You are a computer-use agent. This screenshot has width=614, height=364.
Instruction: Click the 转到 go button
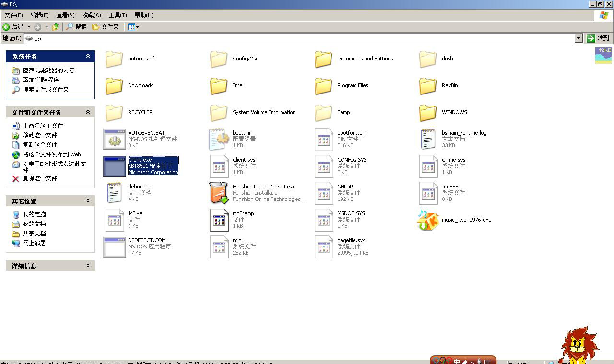(x=598, y=38)
